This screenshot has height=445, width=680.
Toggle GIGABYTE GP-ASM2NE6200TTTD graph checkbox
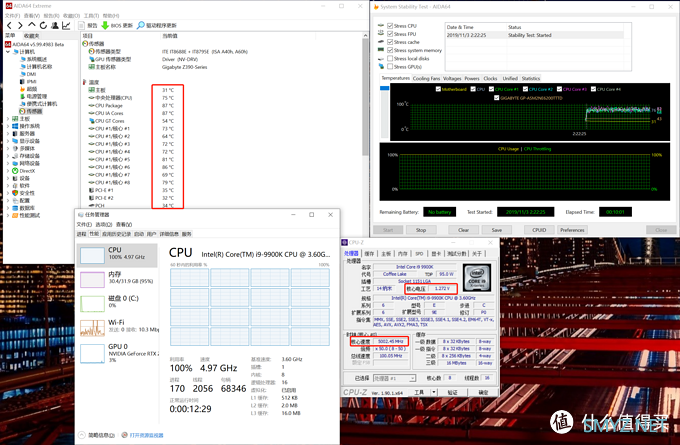(497, 98)
